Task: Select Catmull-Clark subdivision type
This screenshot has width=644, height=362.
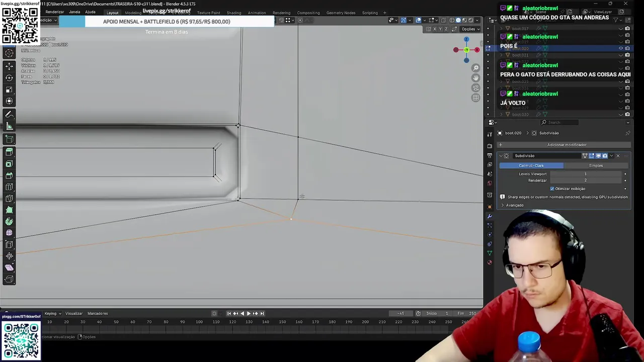Action: [531, 165]
